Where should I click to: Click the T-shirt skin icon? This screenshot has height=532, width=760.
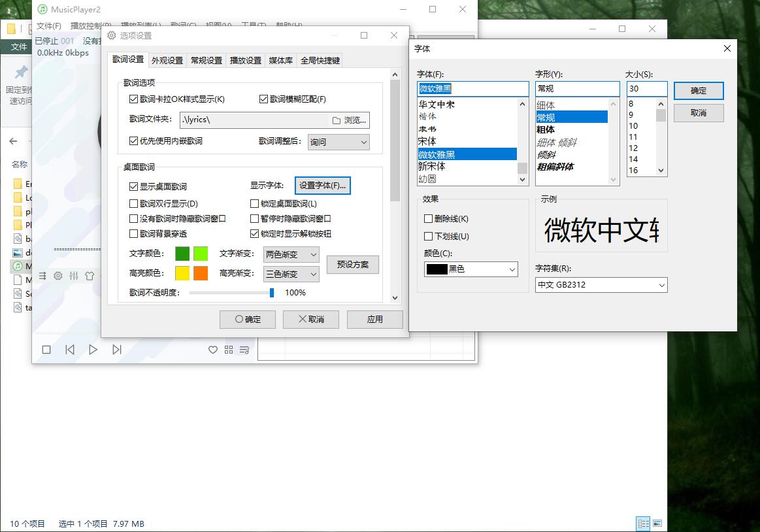pyautogui.click(x=90, y=276)
